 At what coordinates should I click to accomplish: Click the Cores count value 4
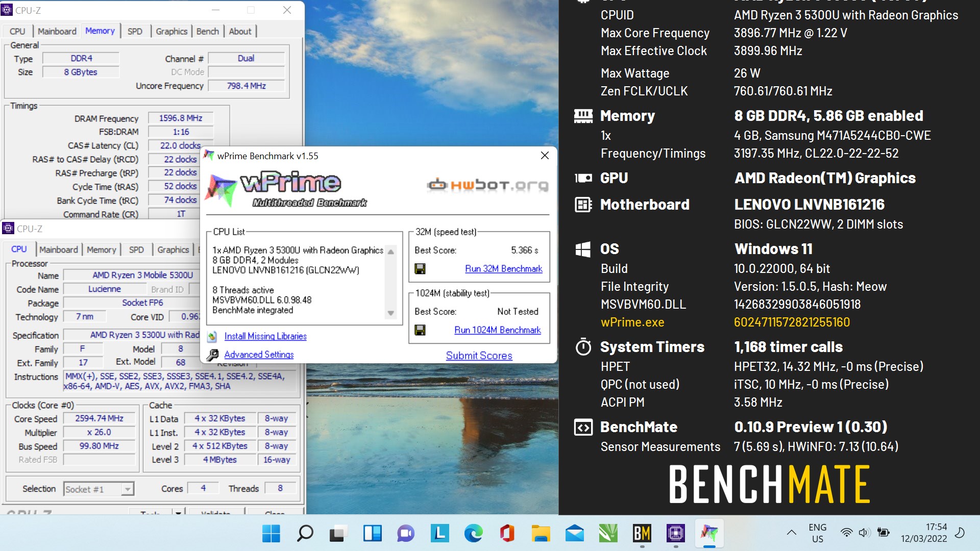[x=203, y=488]
